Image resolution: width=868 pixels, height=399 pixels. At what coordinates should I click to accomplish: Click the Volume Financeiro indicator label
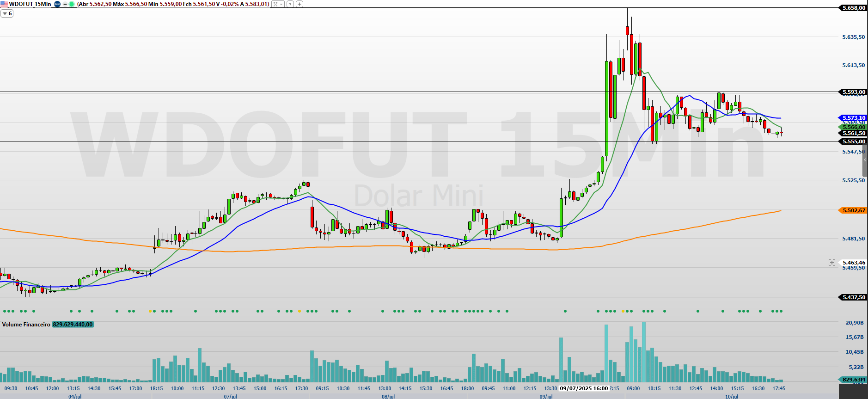point(26,325)
